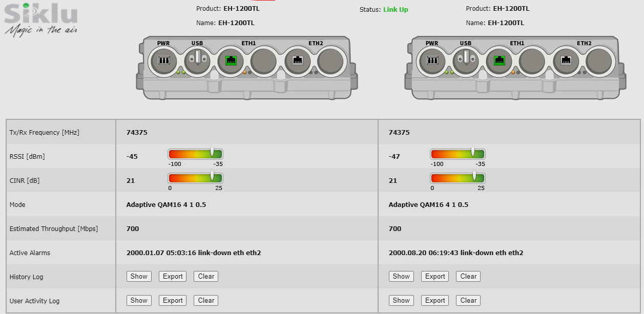Viewport: 644px width, 314px height.
Task: Click the left CINR gauge at 21
Action: click(x=196, y=178)
